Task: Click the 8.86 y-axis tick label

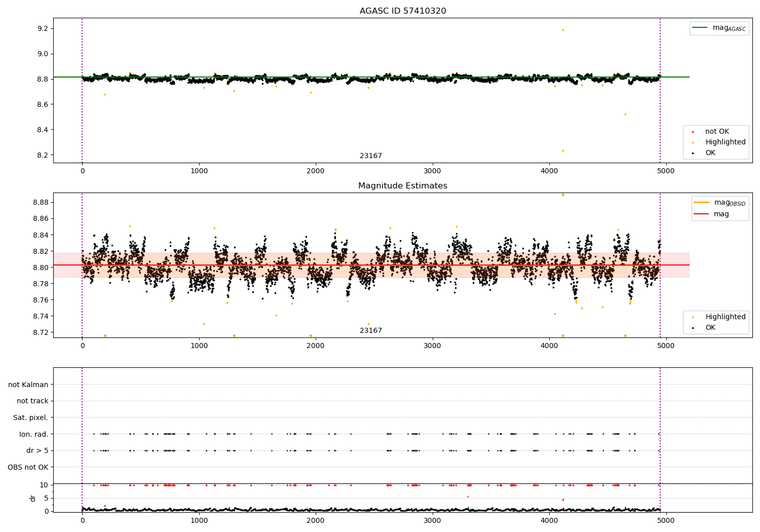Action: tap(40, 219)
